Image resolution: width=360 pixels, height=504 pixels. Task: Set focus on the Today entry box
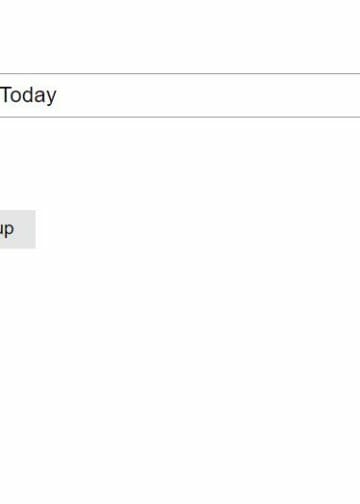[180, 95]
